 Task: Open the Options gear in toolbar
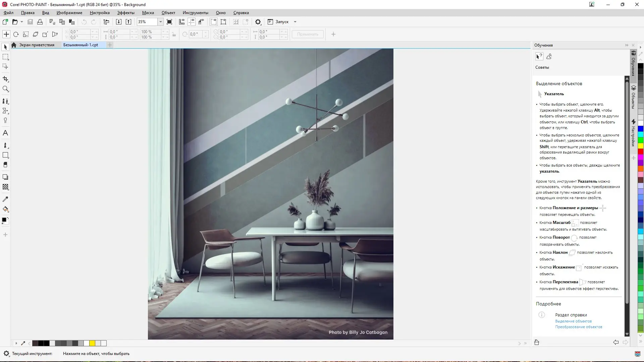[258, 22]
